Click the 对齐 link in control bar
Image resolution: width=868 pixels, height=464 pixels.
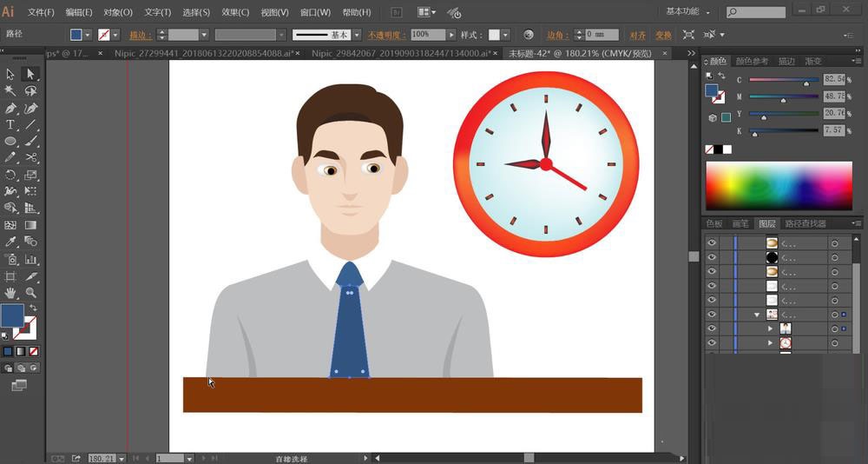(x=638, y=35)
